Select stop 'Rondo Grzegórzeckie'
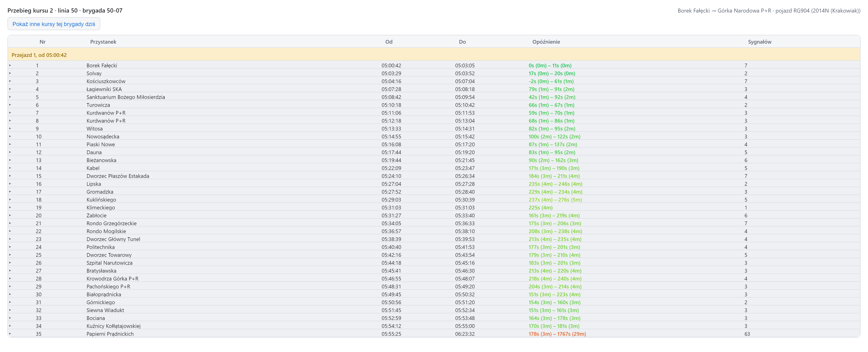This screenshot has width=868, height=352. pos(112,223)
